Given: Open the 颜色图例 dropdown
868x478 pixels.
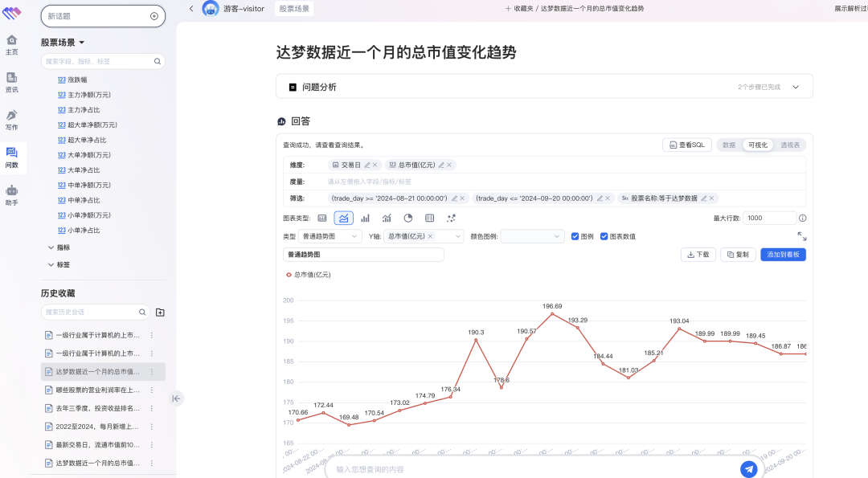Looking at the screenshot, I should (533, 236).
